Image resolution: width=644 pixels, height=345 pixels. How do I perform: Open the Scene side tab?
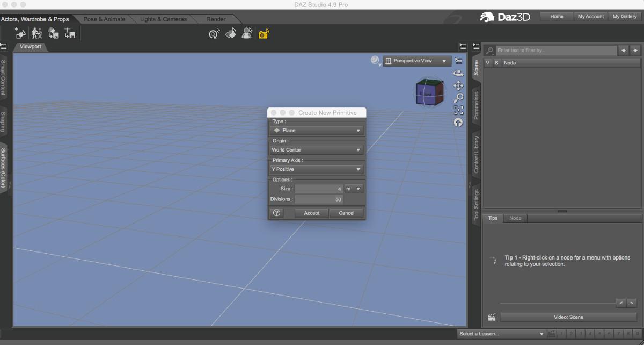(476, 67)
